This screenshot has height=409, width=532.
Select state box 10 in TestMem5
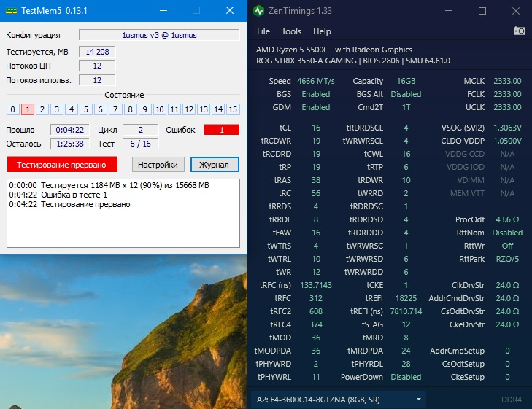click(160, 109)
